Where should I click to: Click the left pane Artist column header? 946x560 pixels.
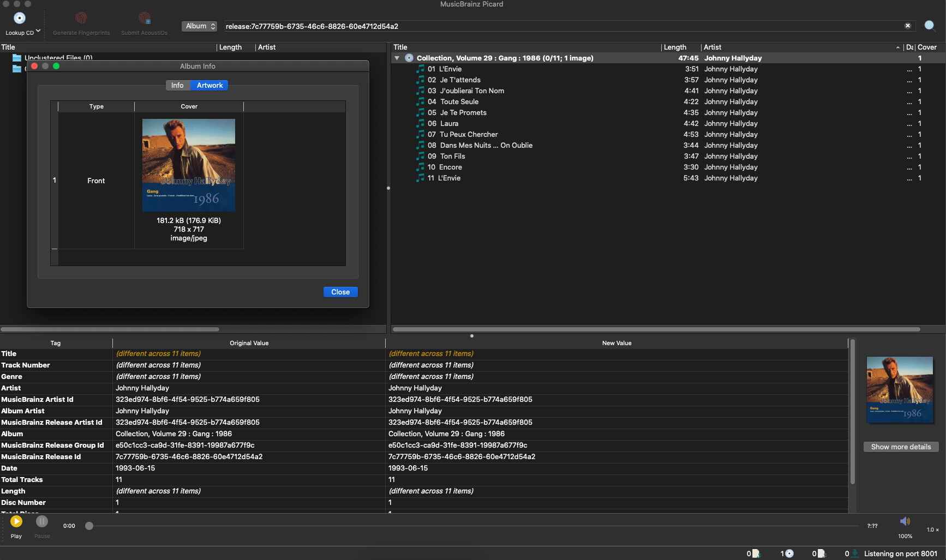321,47
